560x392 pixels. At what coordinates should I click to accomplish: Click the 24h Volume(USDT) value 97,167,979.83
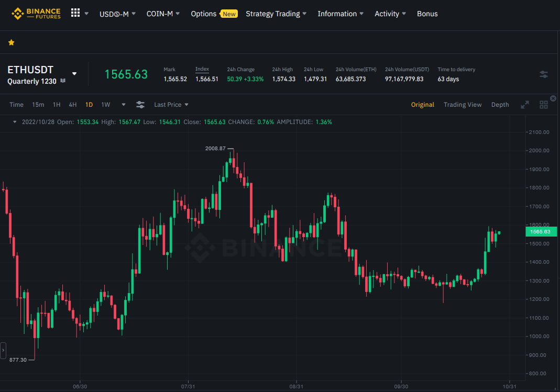(x=404, y=79)
